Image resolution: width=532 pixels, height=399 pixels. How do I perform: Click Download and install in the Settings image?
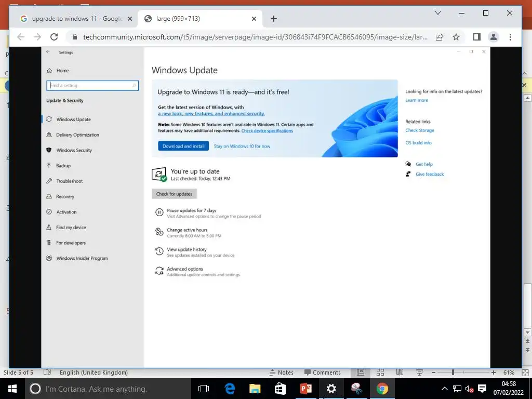point(183,146)
